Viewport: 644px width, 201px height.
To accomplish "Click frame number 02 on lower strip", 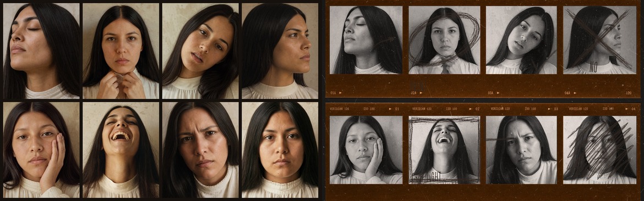I will point(477,109).
